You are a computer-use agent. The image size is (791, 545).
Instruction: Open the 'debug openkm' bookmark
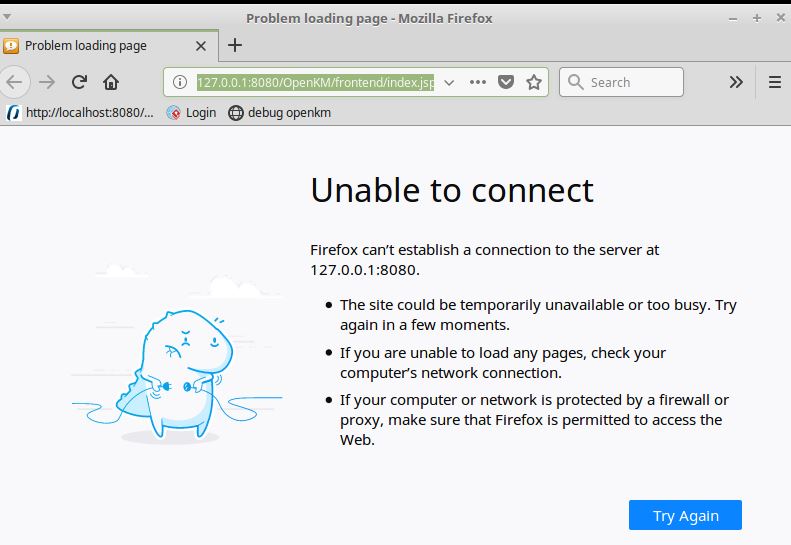(x=280, y=113)
